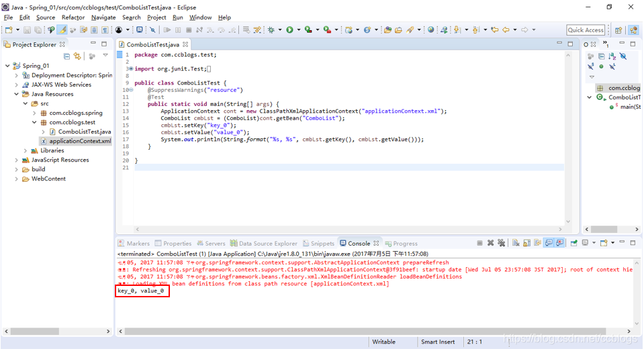Click the Open Type folder icon
Screen dimensions: 644x351
(x=387, y=30)
